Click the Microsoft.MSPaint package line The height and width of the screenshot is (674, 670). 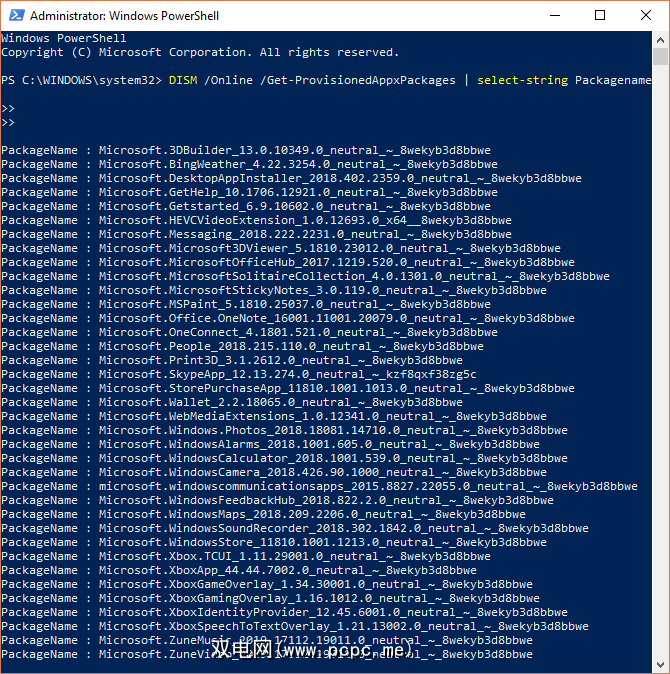click(246, 304)
